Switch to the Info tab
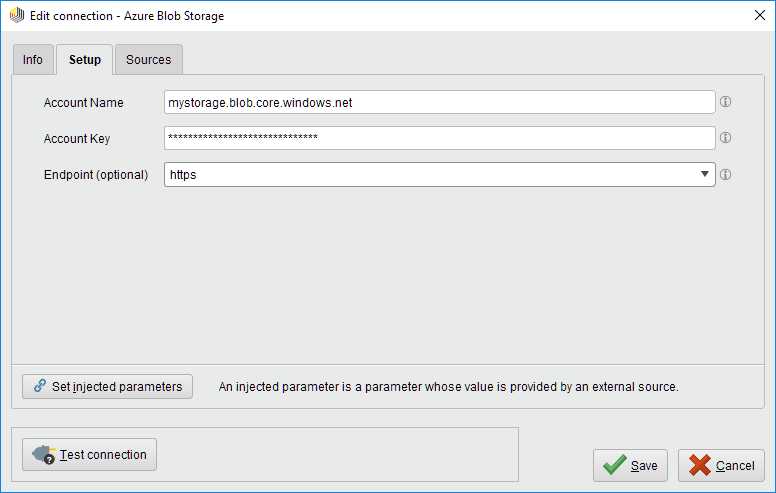Image resolution: width=776 pixels, height=493 pixels. [33, 60]
